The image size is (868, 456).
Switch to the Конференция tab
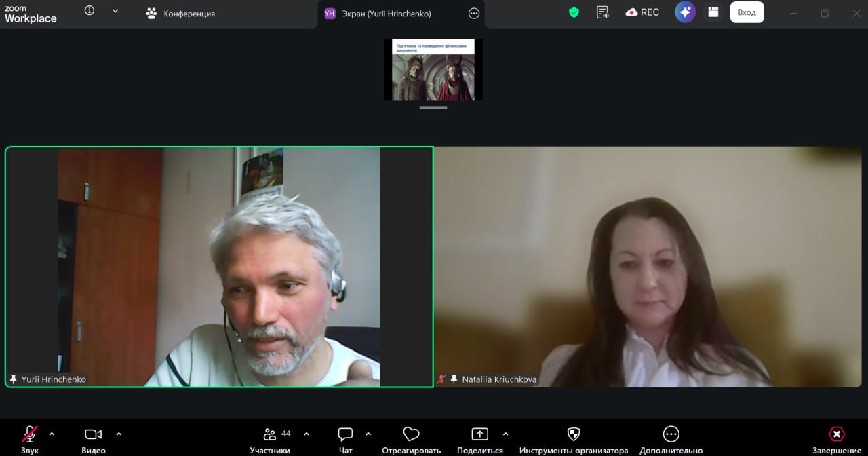pyautogui.click(x=181, y=14)
